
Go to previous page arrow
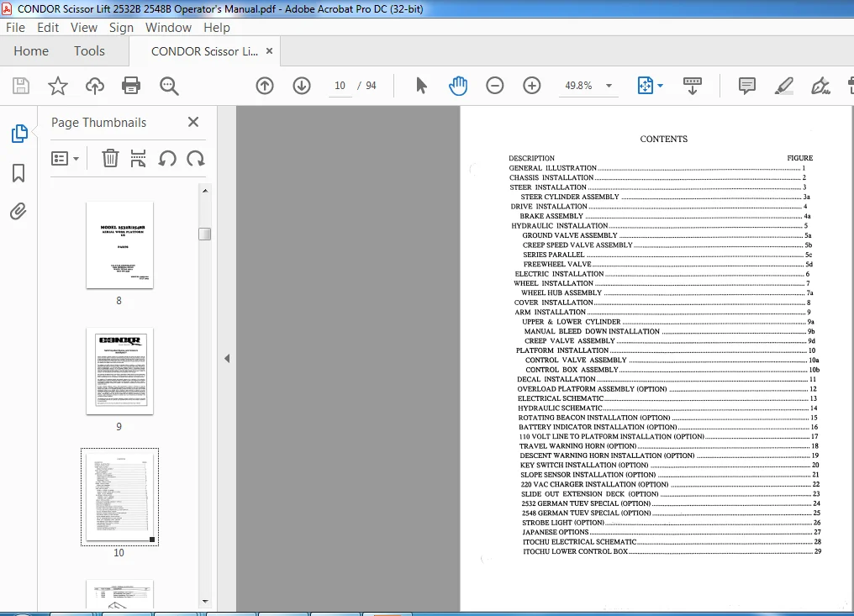[x=265, y=86]
